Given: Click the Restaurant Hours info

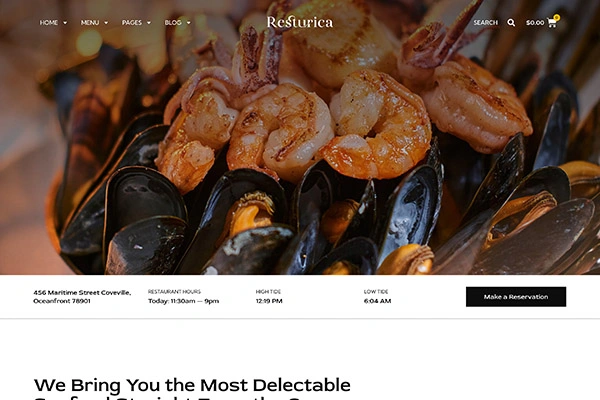Looking at the screenshot, I should 183,297.
